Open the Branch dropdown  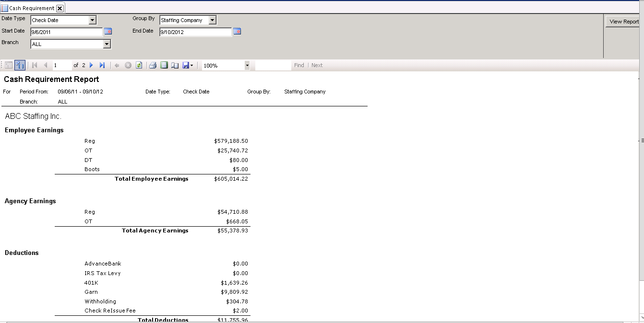[107, 44]
